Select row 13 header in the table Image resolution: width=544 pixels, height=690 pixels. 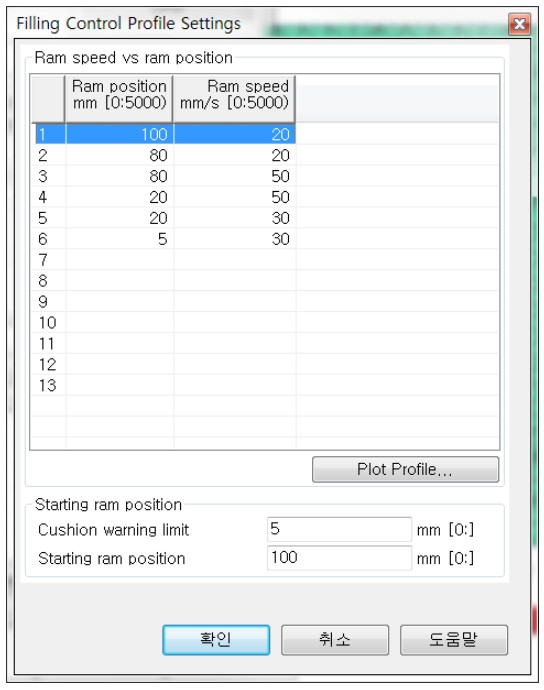click(x=48, y=385)
